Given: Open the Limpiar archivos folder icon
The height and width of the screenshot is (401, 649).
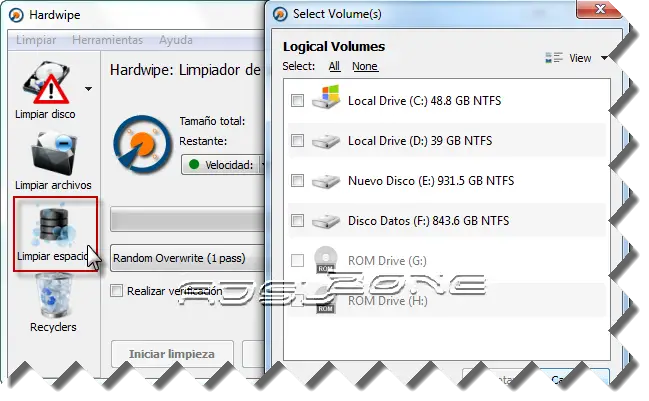Looking at the screenshot, I should [x=54, y=153].
